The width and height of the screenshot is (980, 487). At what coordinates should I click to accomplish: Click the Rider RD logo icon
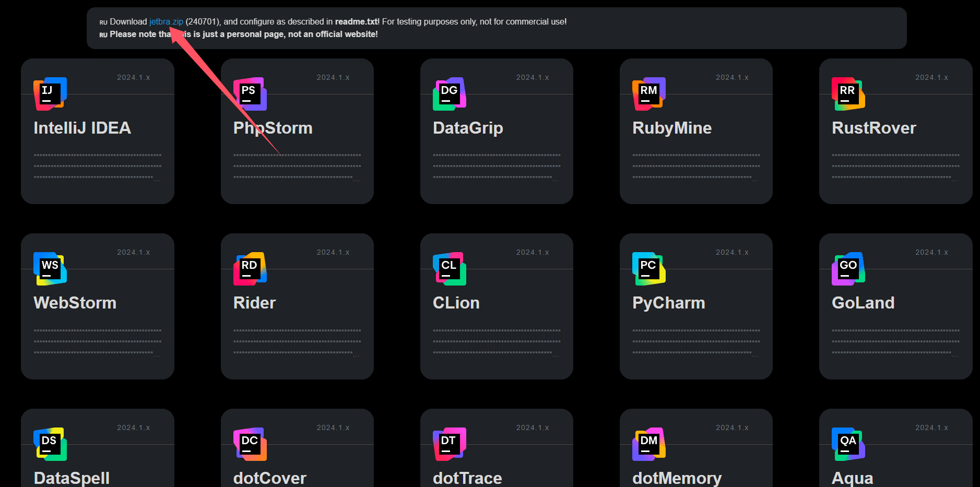pos(250,269)
